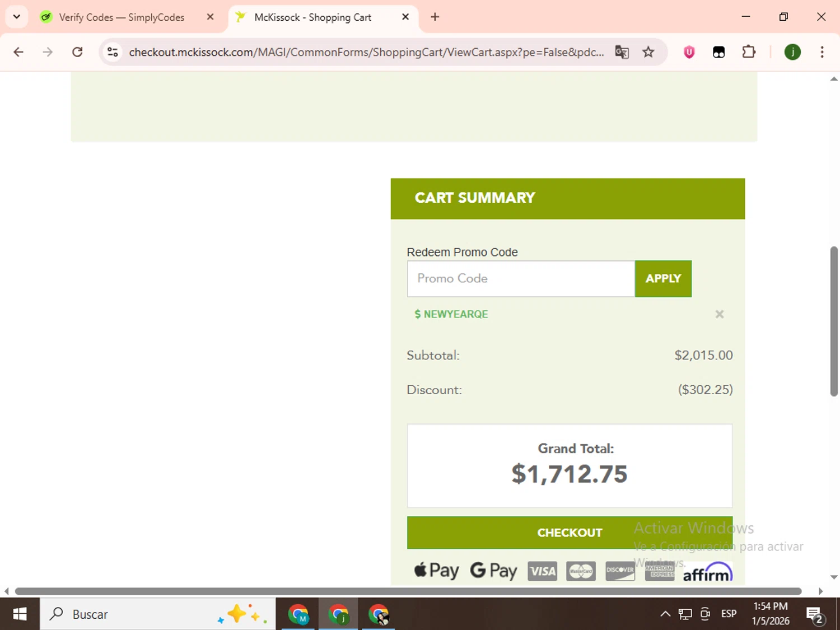Click the Affirm logo

707,572
